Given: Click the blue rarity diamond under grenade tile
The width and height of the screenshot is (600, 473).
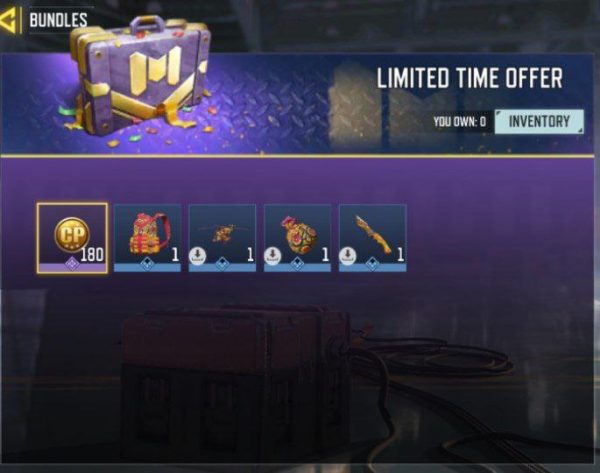Looking at the screenshot, I should [297, 264].
